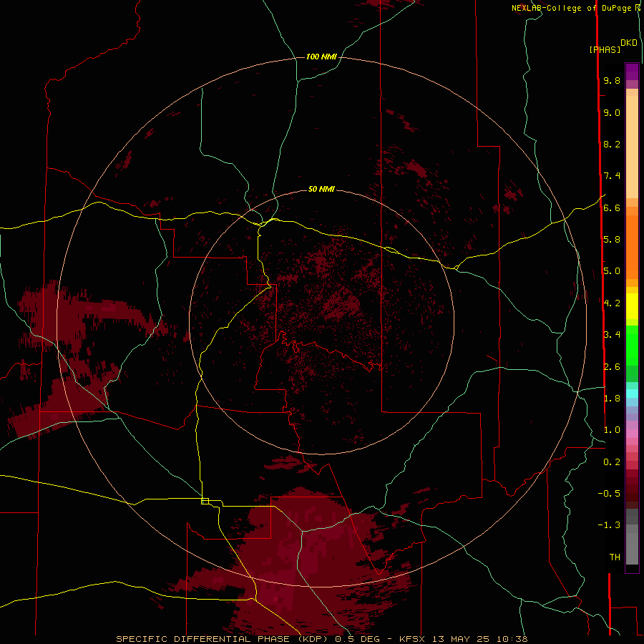Click the 4.2 scale value
The image size is (644, 644).
pyautogui.click(x=612, y=303)
